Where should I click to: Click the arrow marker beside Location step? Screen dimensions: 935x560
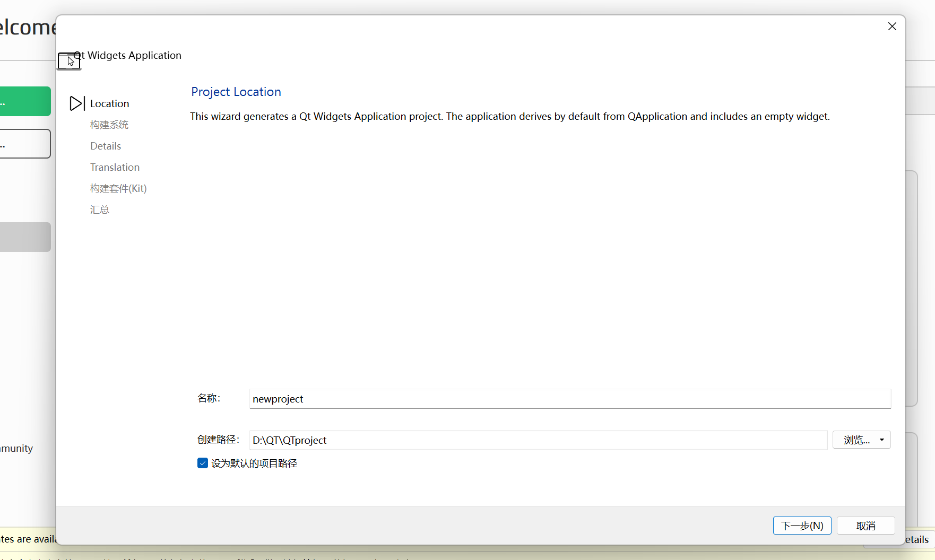tap(77, 103)
